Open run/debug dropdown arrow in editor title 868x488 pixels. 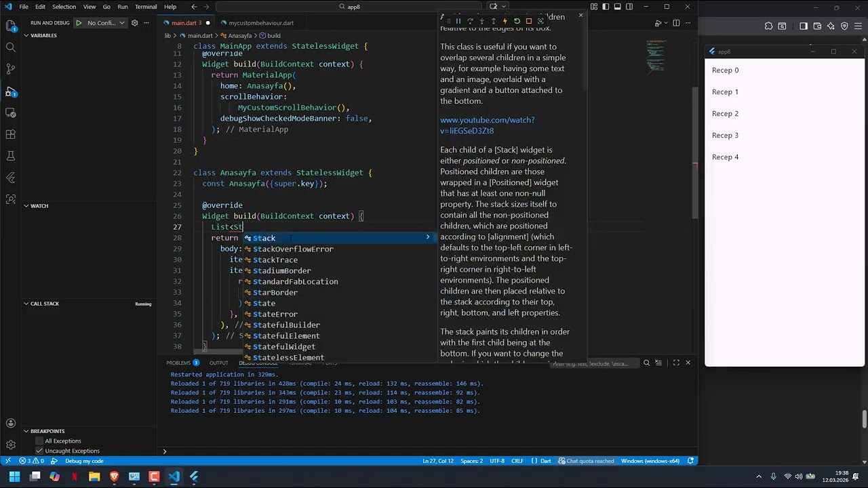(665, 23)
